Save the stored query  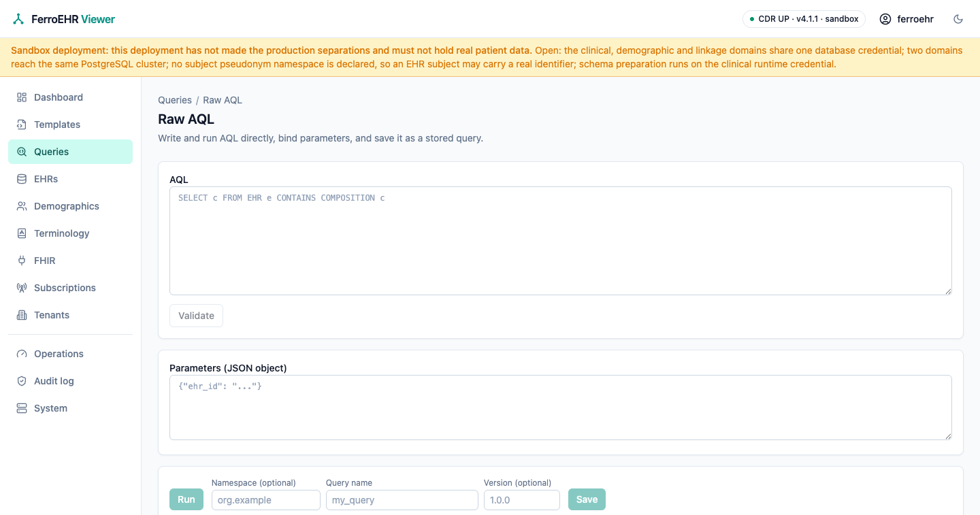[x=587, y=499]
